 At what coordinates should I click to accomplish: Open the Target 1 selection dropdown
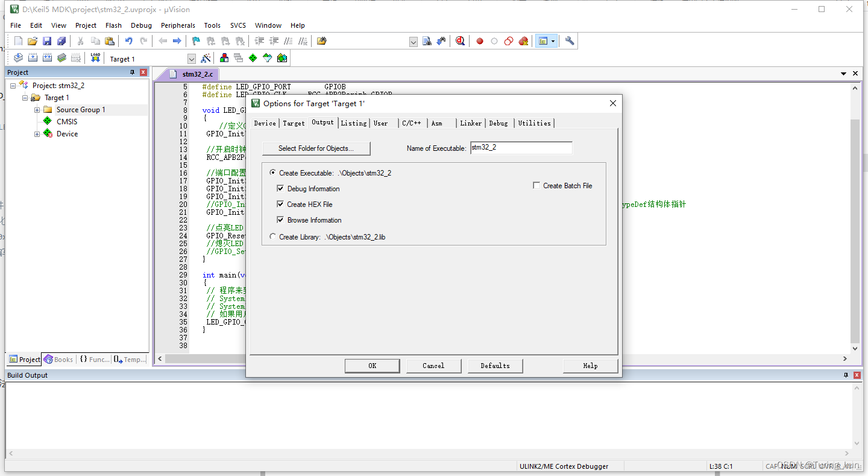[x=192, y=59]
